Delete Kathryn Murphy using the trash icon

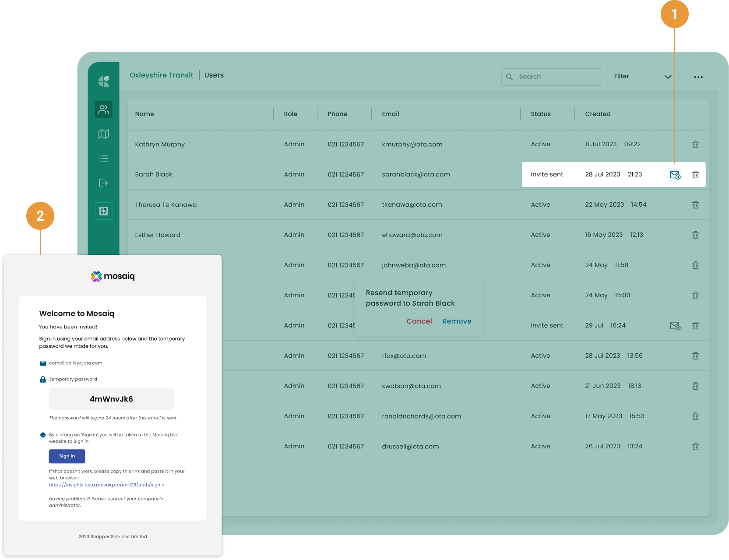[695, 144]
